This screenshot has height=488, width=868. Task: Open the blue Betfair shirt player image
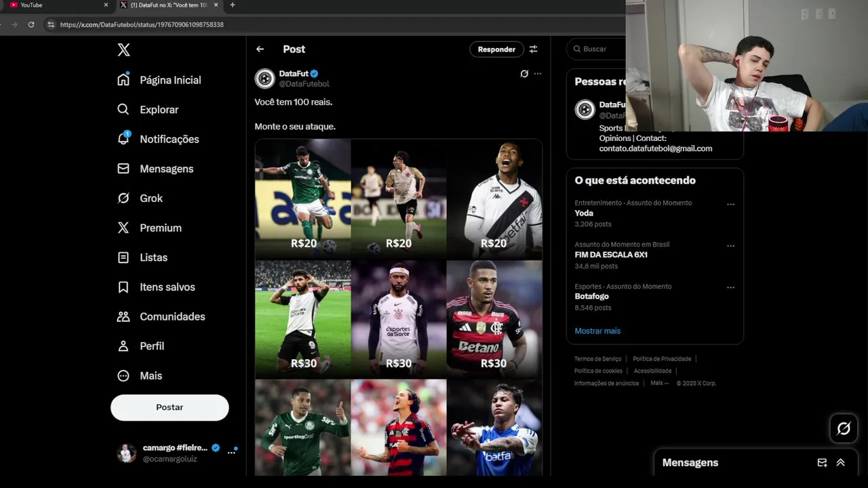[x=494, y=427]
